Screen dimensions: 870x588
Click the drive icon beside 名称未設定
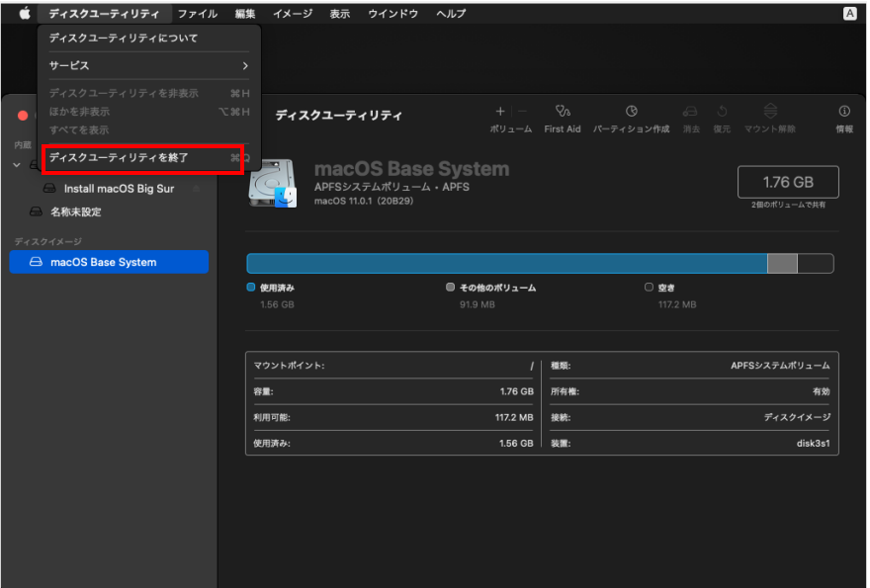[x=36, y=211]
